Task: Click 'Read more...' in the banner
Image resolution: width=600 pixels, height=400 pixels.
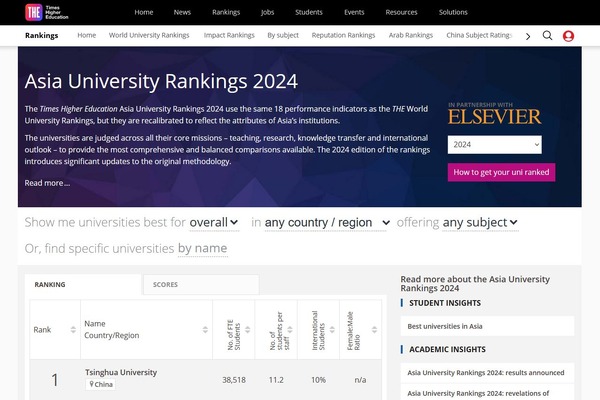Action: pyautogui.click(x=47, y=183)
